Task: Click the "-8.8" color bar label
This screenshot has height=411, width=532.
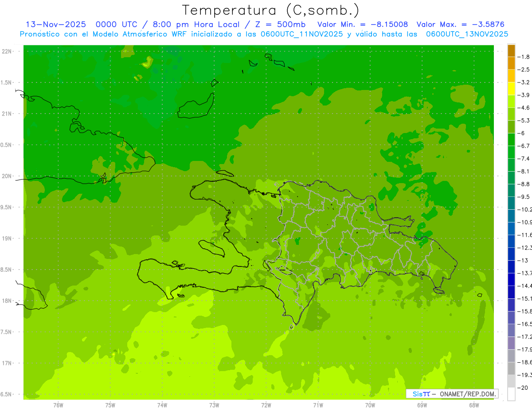Action: (524, 184)
